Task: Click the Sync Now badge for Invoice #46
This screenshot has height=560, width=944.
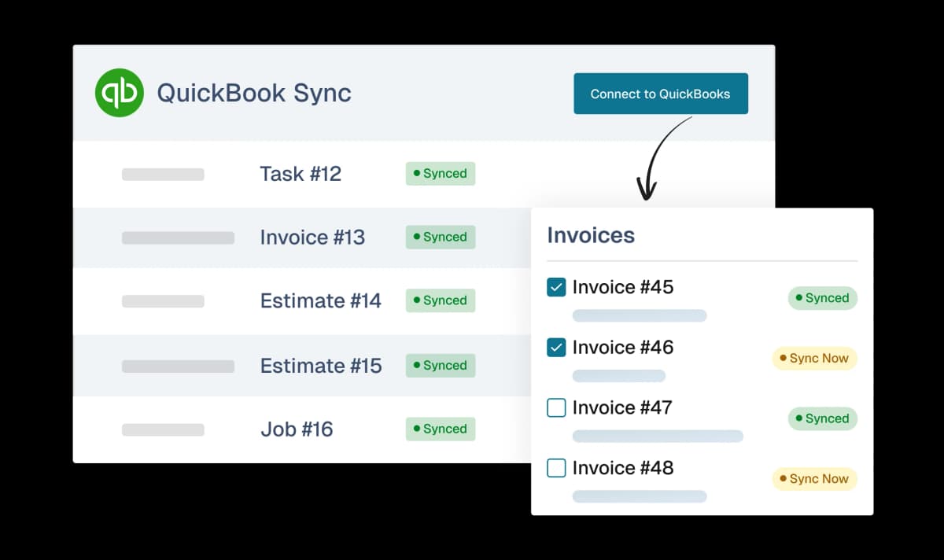Action: [814, 358]
